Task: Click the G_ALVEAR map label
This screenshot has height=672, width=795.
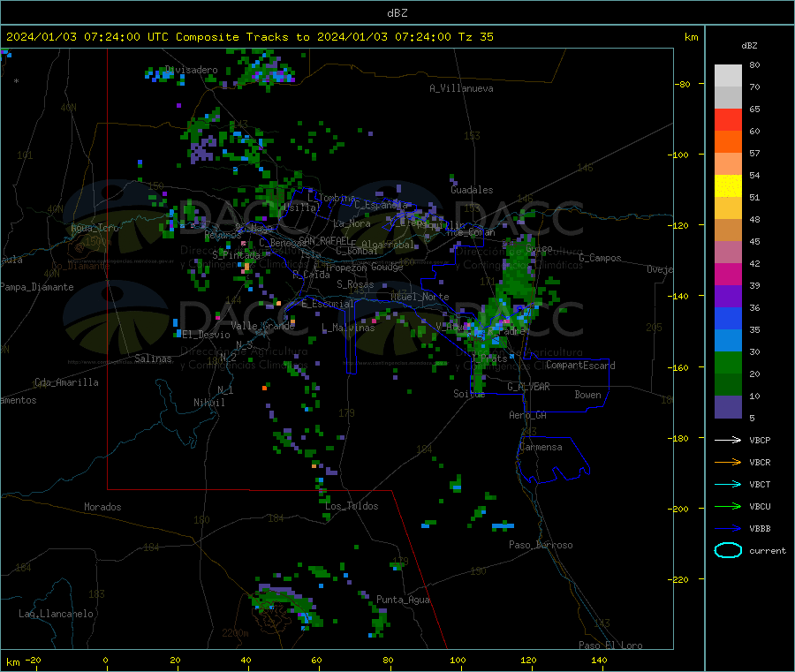Action: [x=529, y=387]
